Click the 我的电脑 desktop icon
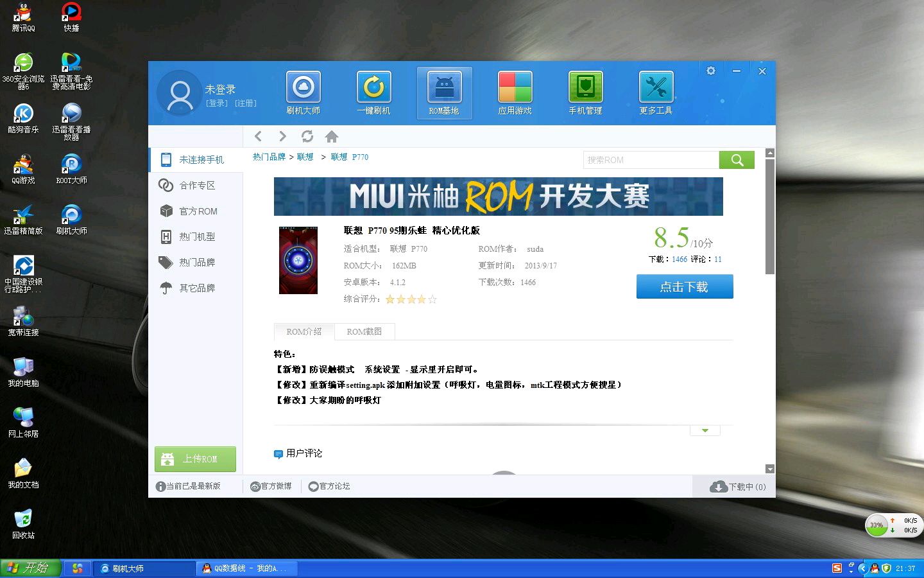 24,372
